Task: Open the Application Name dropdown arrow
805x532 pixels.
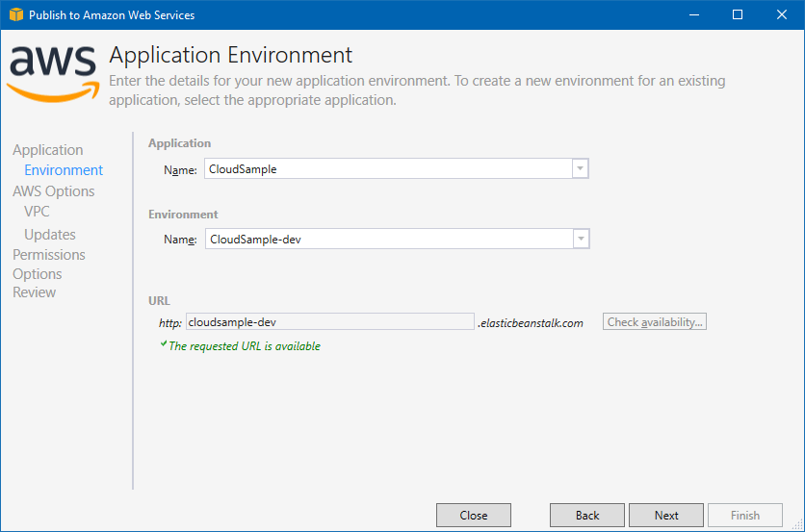Action: (580, 168)
